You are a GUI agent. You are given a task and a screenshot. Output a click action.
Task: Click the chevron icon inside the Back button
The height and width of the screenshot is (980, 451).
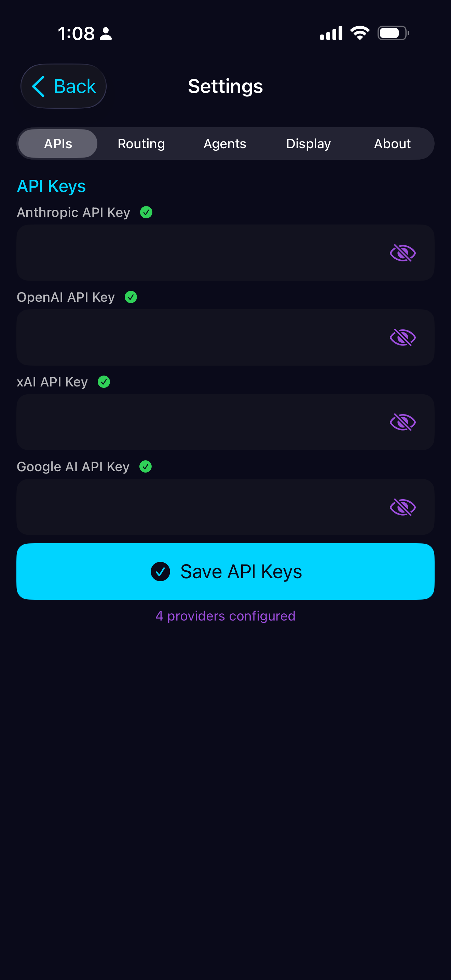point(39,86)
